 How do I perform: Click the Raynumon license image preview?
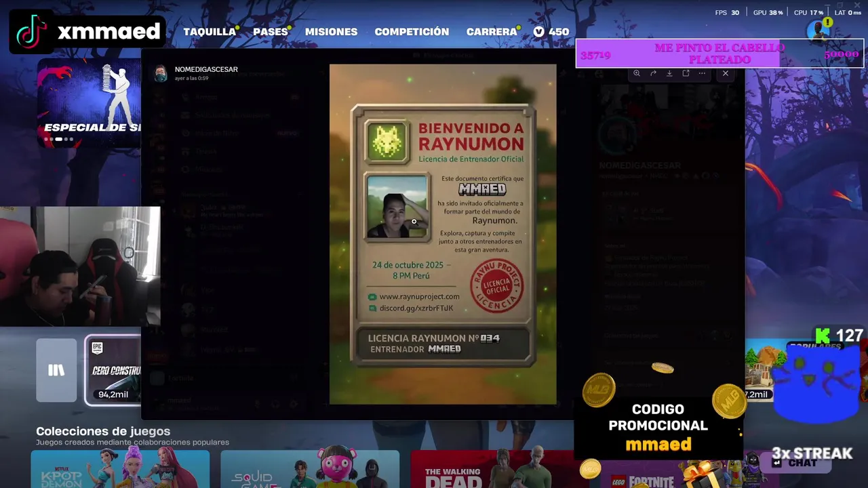pyautogui.click(x=443, y=235)
